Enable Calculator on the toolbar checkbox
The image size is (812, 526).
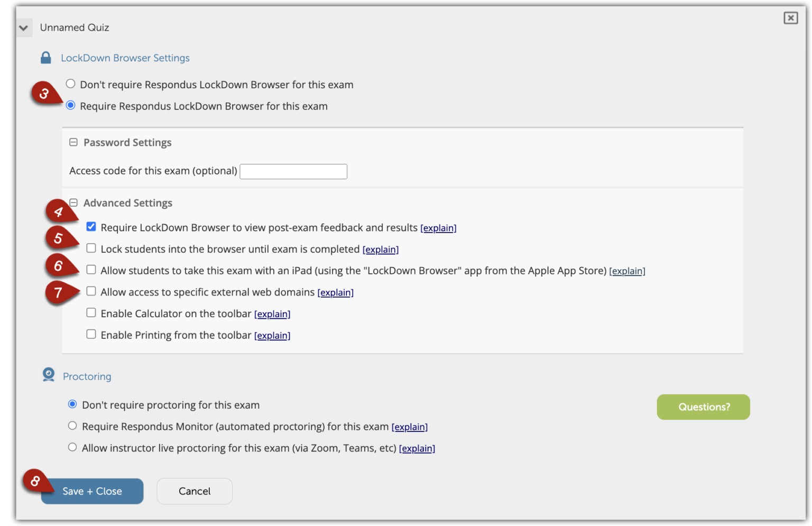(x=91, y=313)
